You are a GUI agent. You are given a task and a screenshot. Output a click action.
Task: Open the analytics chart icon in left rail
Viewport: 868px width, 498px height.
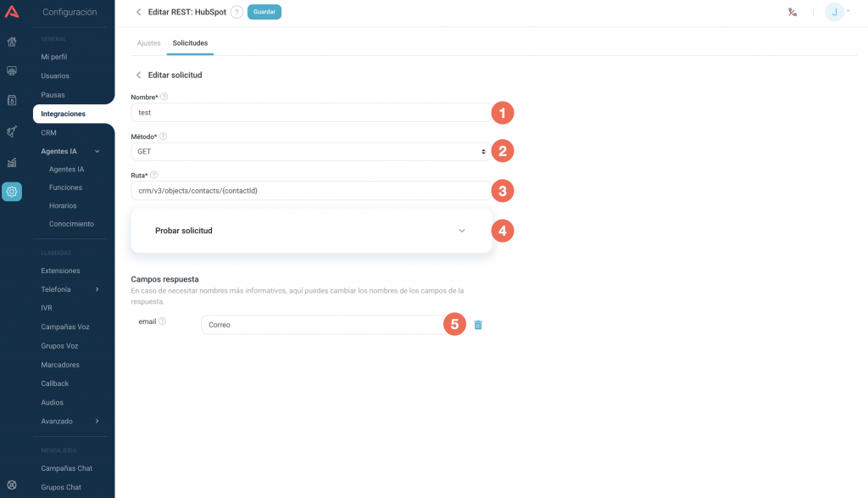pyautogui.click(x=12, y=162)
